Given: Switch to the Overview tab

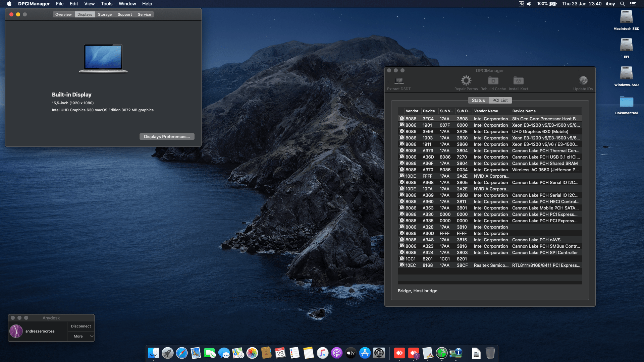Looking at the screenshot, I should (63, 14).
